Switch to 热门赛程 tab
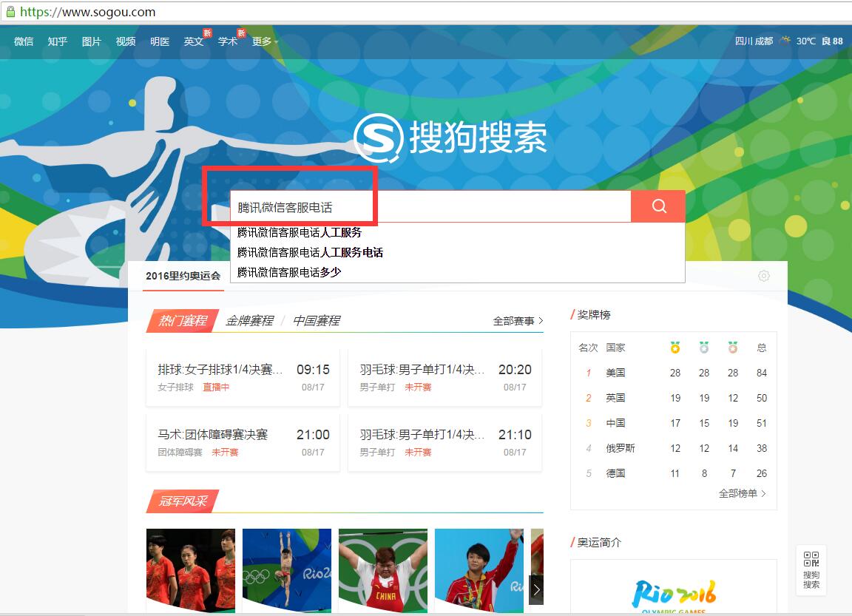The width and height of the screenshot is (852, 616). click(x=183, y=321)
